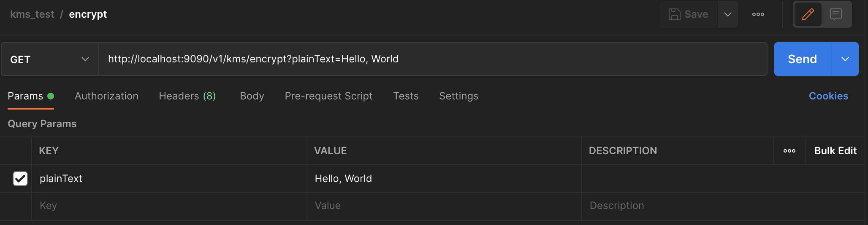Select the Body tab
The image size is (868, 225).
click(x=252, y=96)
